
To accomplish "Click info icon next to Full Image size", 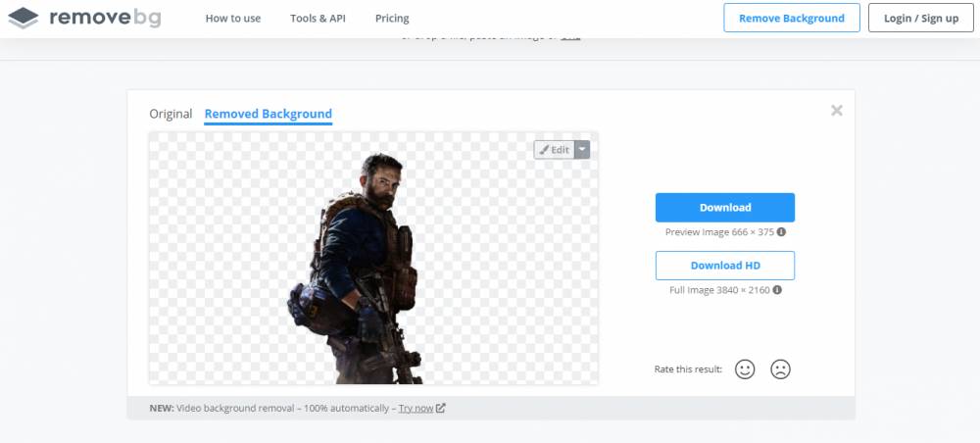I will tap(777, 290).
